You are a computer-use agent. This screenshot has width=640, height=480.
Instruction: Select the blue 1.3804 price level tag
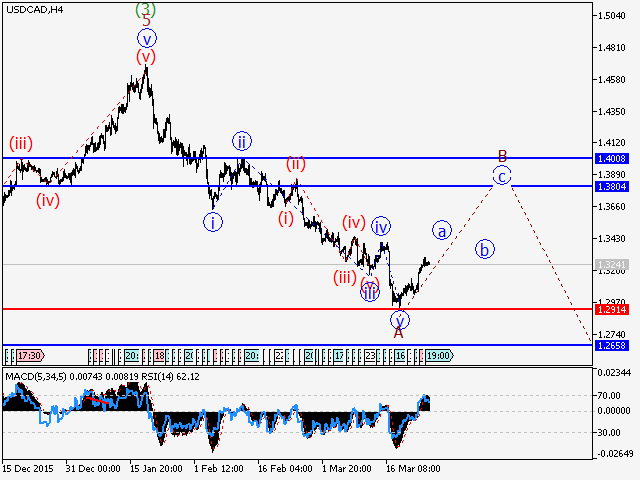611,187
